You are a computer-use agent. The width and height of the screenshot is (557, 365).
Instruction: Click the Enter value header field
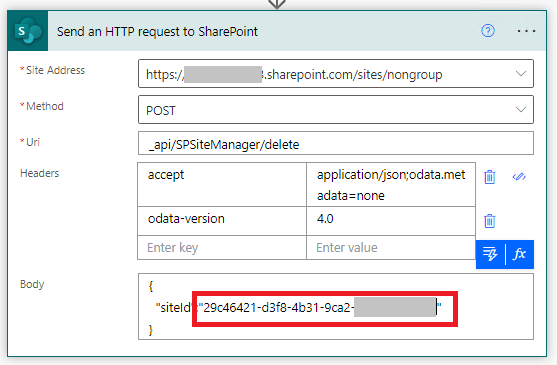click(391, 247)
